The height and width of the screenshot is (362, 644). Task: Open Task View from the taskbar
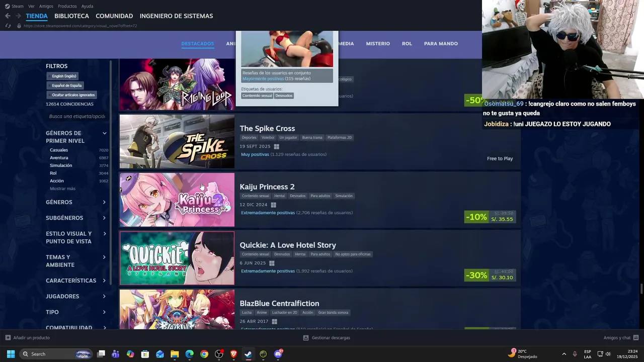point(101,354)
